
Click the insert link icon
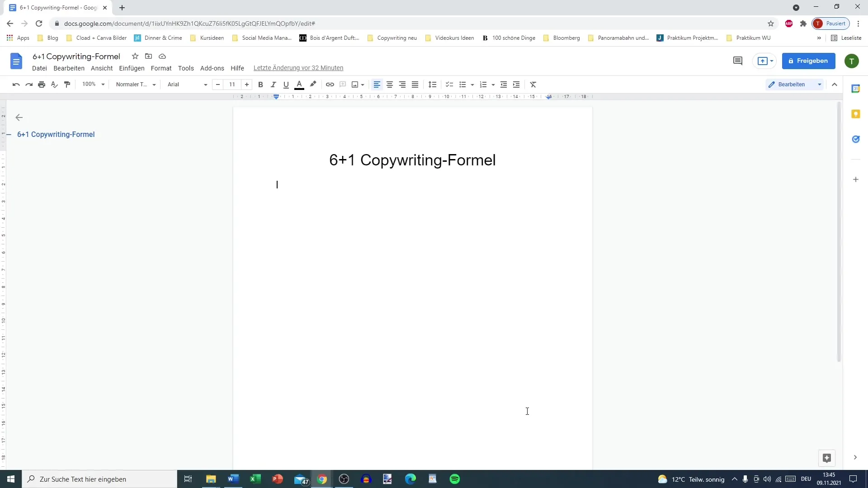(x=330, y=84)
